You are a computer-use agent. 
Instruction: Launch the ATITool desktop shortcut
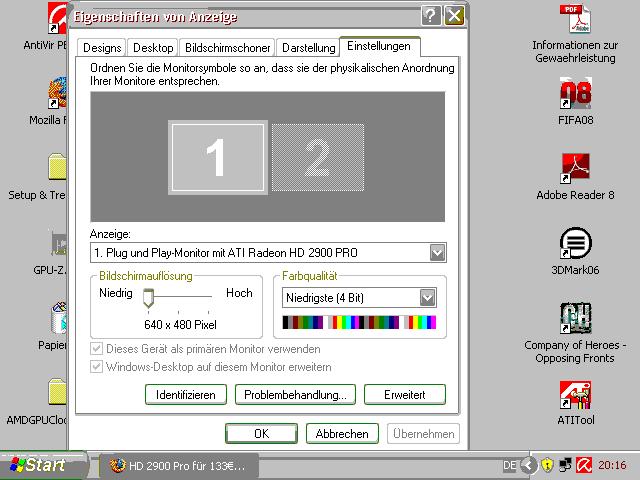pyautogui.click(x=576, y=395)
